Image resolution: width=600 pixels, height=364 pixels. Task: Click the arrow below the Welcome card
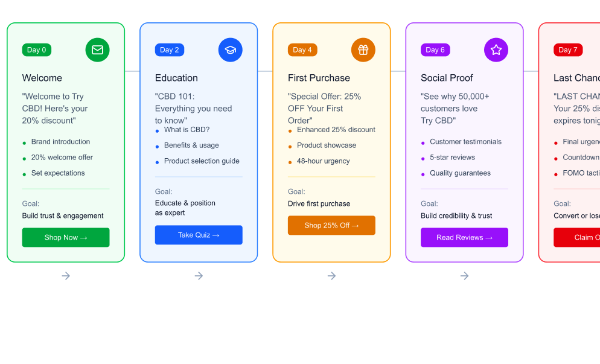pyautogui.click(x=66, y=276)
